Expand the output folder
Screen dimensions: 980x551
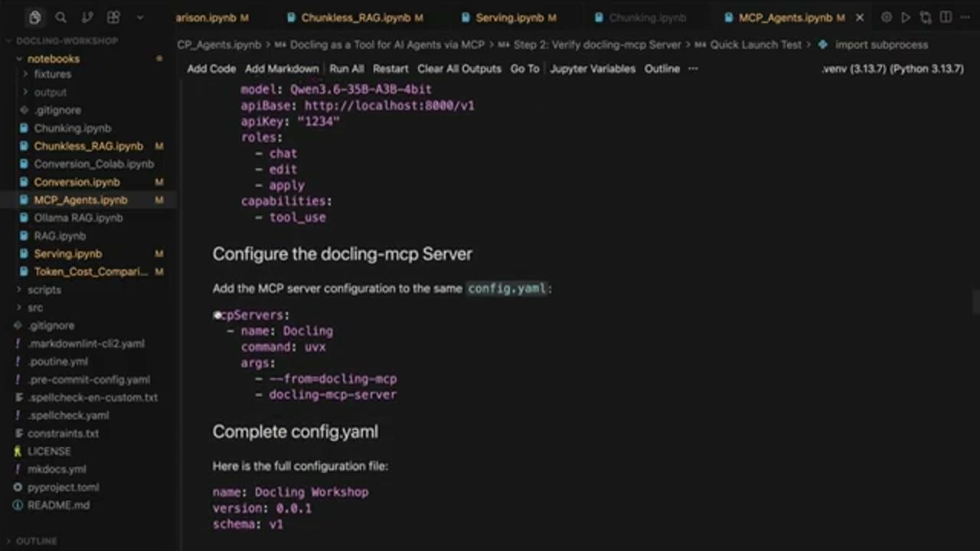51,92
